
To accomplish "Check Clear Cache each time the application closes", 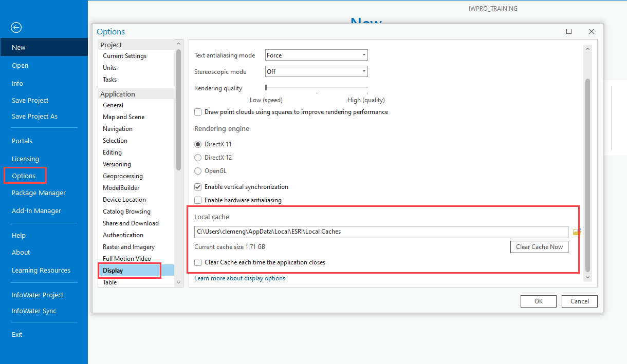I will 198,262.
